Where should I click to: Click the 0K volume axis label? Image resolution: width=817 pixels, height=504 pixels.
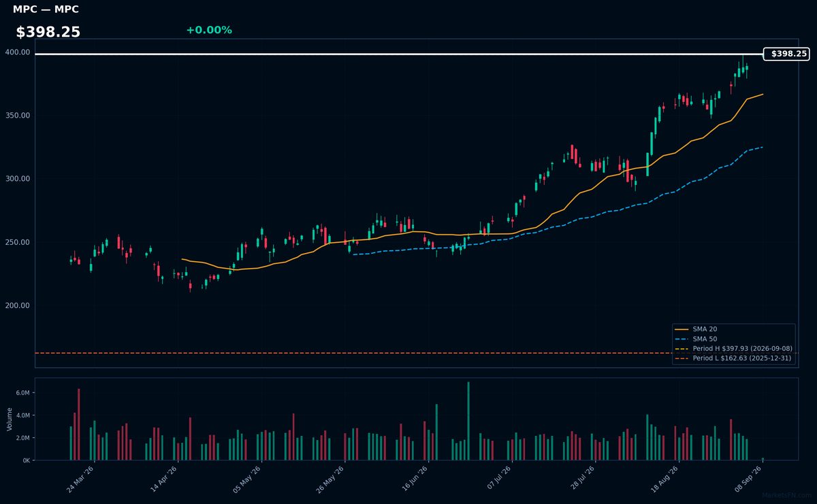(27, 460)
